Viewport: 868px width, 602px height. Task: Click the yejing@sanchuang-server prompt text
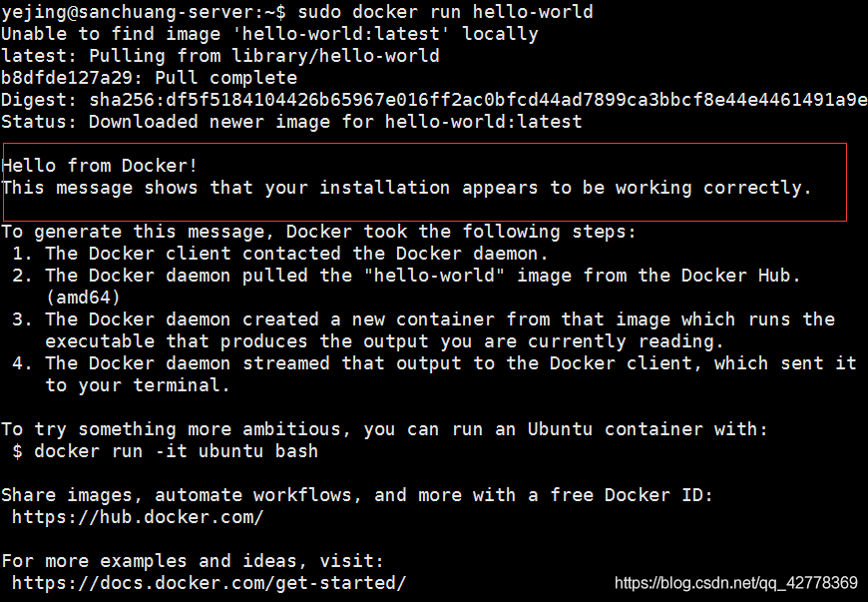coord(144,12)
